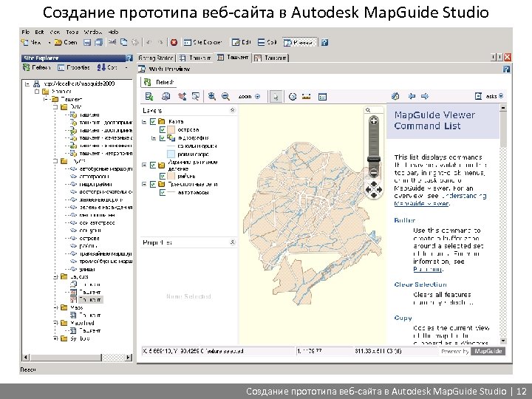Collapse the Layers panel chevron
Viewport: 532px width, 399px height.
[233, 110]
